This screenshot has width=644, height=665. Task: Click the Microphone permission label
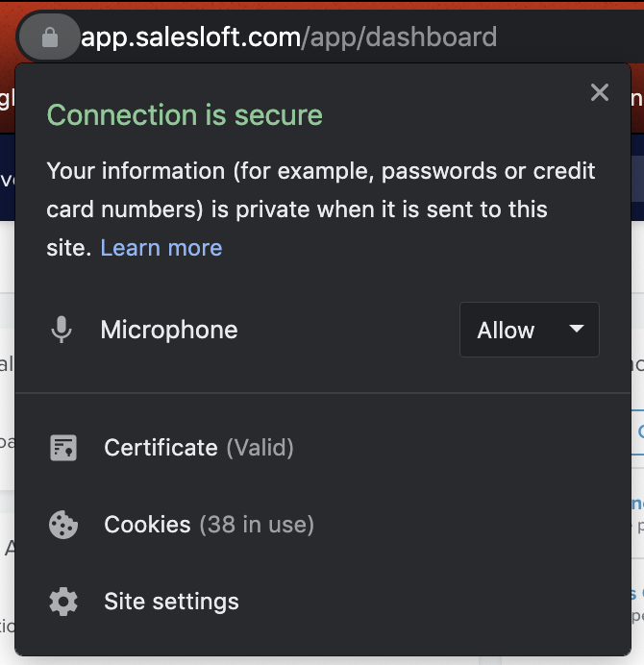click(169, 331)
